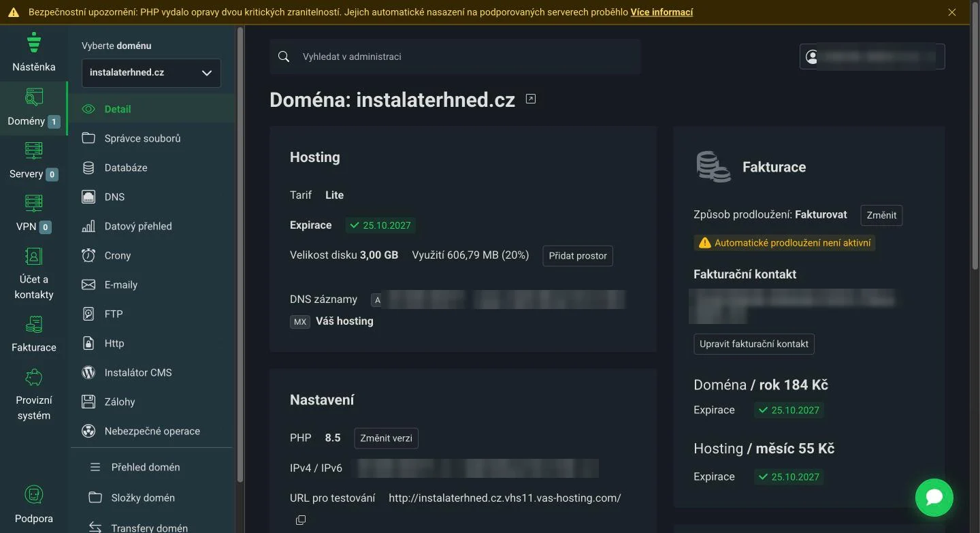Image resolution: width=980 pixels, height=533 pixels.
Task: Open Podpora support icon
Action: [x=33, y=494]
